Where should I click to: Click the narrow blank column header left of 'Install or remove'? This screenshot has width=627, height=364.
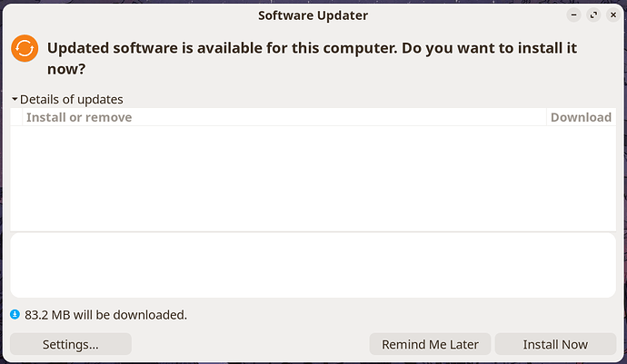tap(16, 117)
